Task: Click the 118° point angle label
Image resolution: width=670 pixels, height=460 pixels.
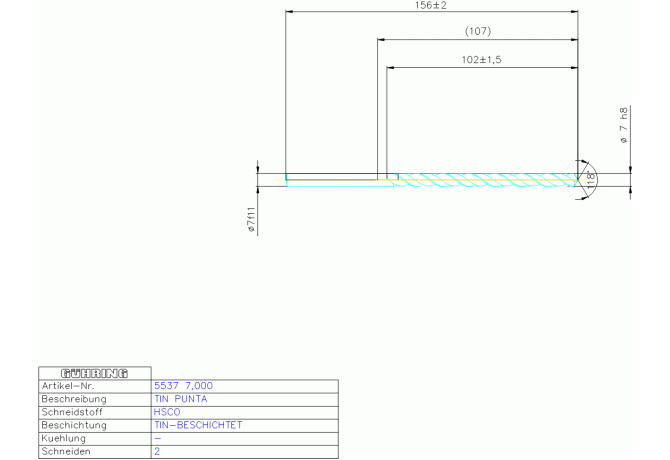Action: [x=591, y=180]
